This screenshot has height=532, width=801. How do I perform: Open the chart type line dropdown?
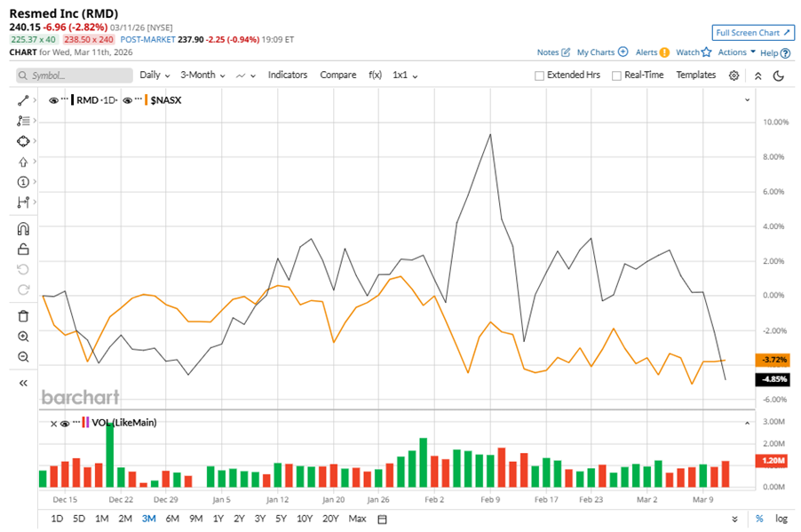click(x=246, y=75)
